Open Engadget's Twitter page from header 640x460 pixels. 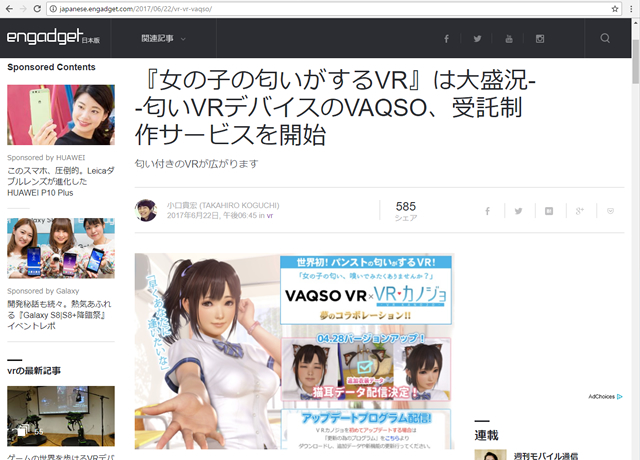click(478, 39)
